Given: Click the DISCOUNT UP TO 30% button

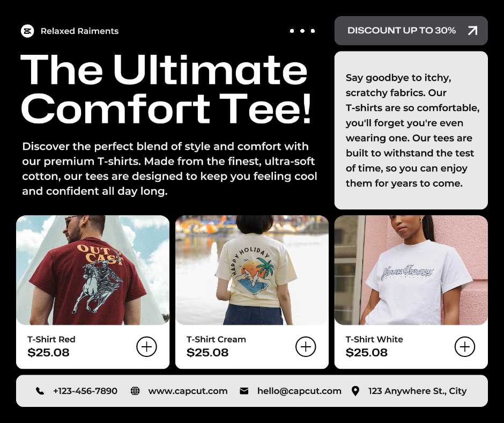Looking at the screenshot, I should coord(411,31).
